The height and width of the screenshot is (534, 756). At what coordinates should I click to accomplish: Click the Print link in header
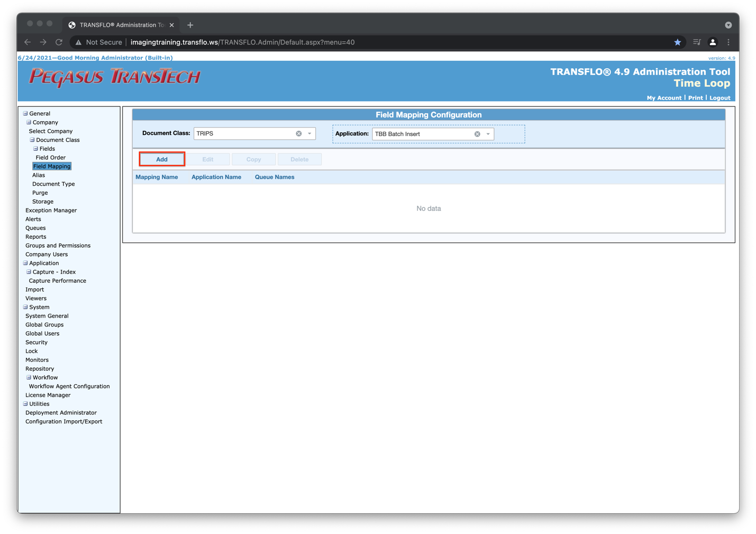pos(695,98)
